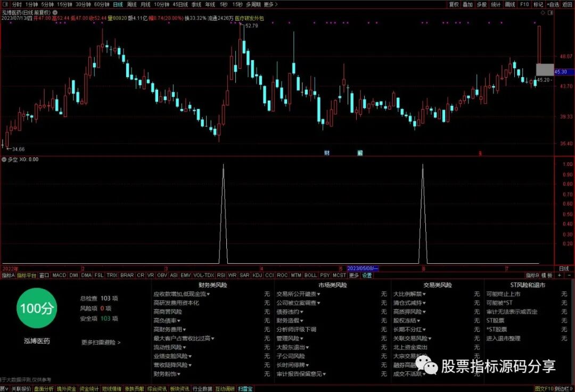The image size is (575, 392).
Task: Select the KDJ indicator tab
Action: click(258, 275)
